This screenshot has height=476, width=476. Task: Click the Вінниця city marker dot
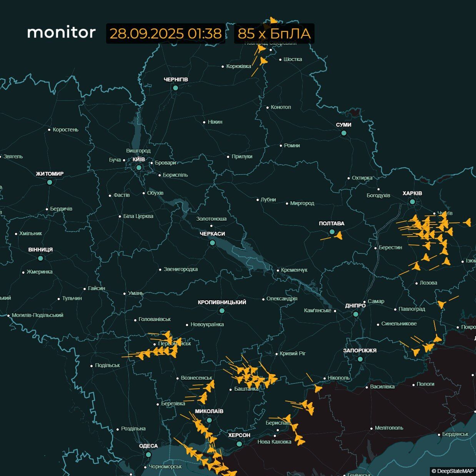click(x=40, y=258)
